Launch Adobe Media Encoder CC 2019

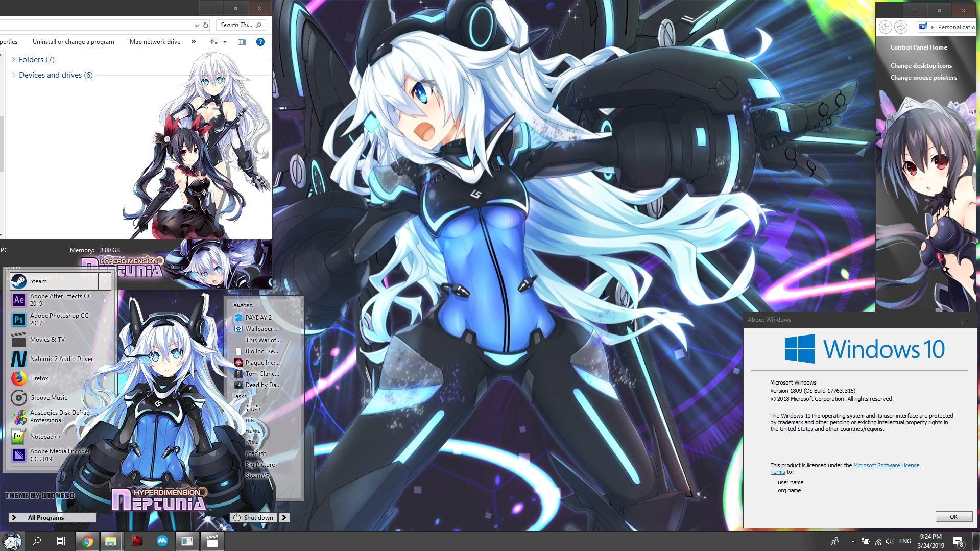click(60, 455)
